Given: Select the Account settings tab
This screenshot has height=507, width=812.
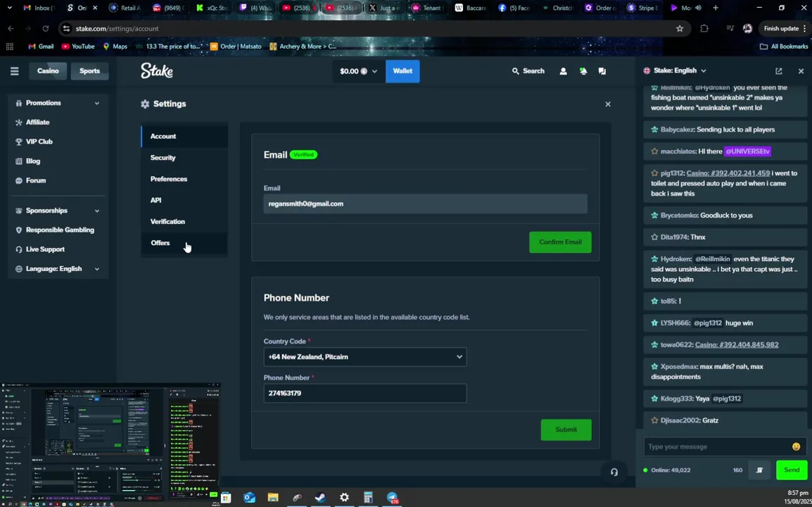Looking at the screenshot, I should [x=184, y=137].
